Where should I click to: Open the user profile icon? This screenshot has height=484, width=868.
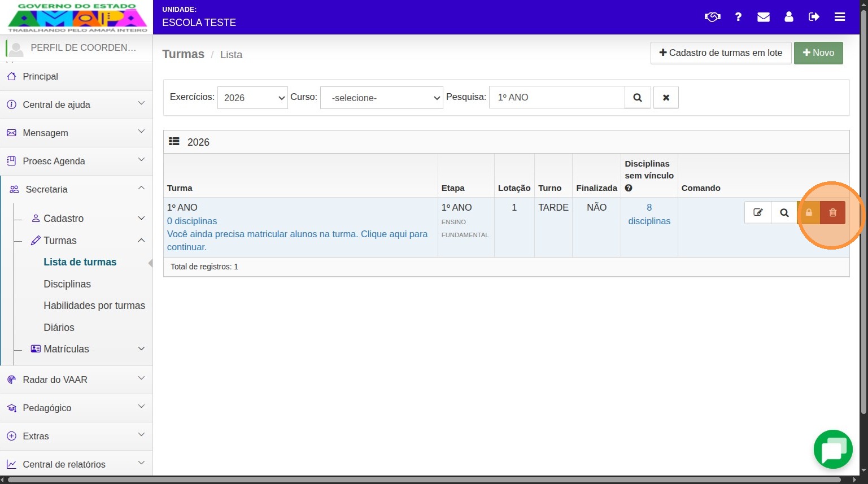tap(789, 17)
